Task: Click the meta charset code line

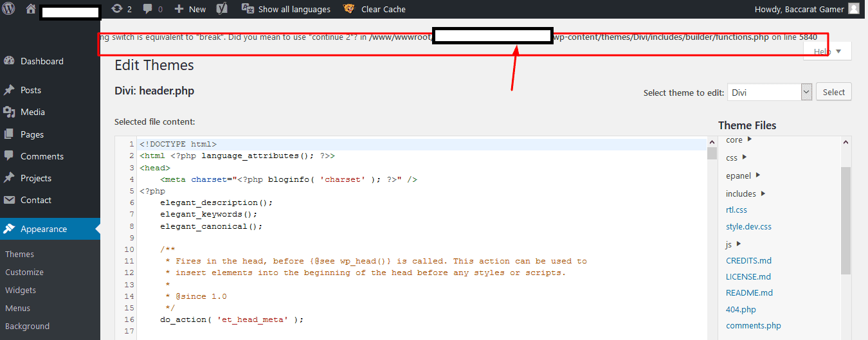Action: [289, 179]
